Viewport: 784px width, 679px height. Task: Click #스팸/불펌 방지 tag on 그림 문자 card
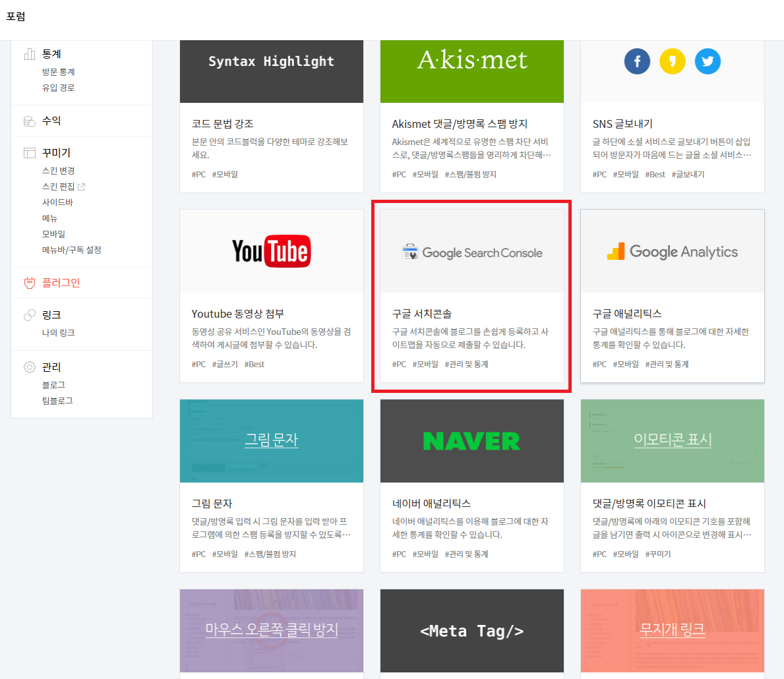pyautogui.click(x=270, y=554)
